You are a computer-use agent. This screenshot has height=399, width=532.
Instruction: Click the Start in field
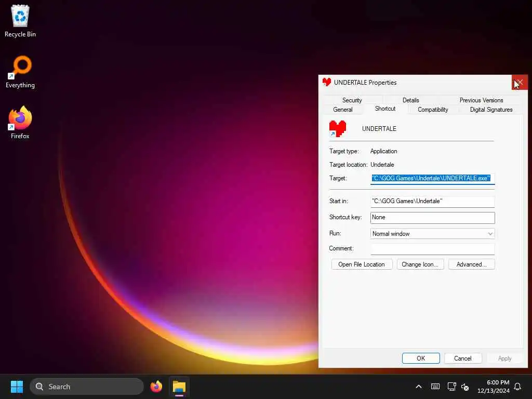[433, 202]
